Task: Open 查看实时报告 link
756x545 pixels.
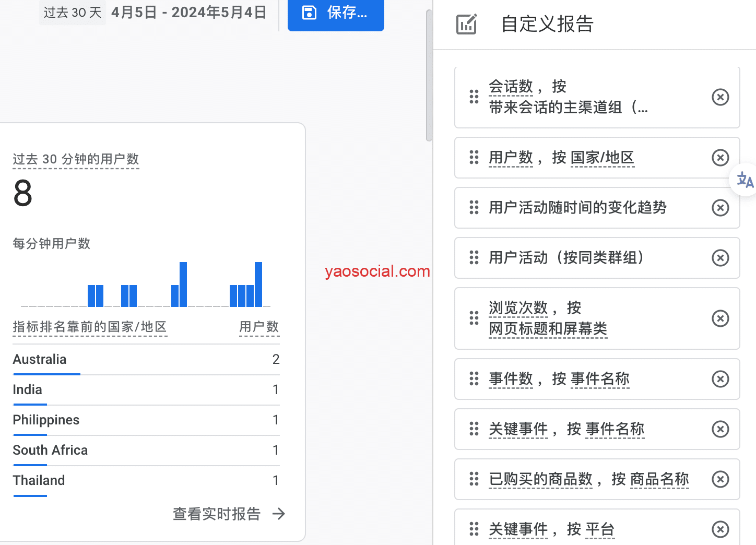Action: tap(229, 514)
